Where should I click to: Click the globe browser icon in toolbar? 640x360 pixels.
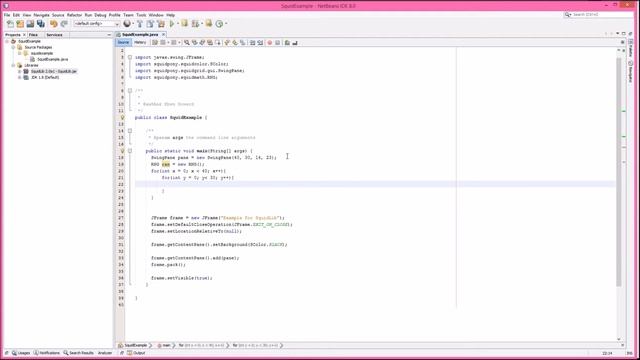point(127,24)
